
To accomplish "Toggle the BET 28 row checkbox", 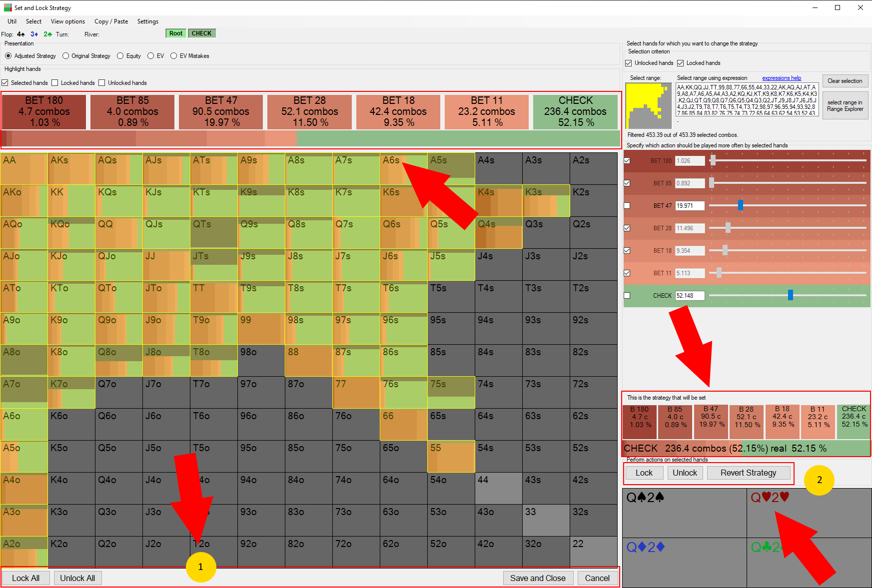I will [627, 228].
